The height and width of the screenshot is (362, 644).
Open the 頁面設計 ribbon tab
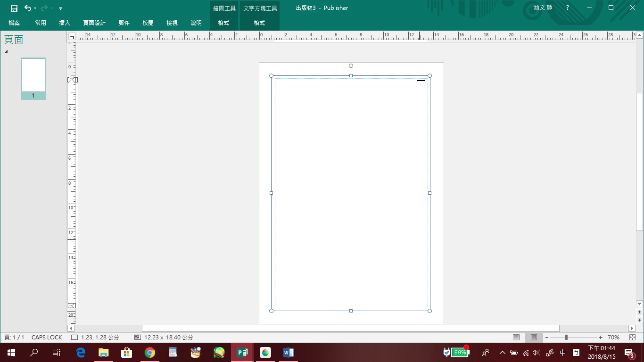[94, 23]
